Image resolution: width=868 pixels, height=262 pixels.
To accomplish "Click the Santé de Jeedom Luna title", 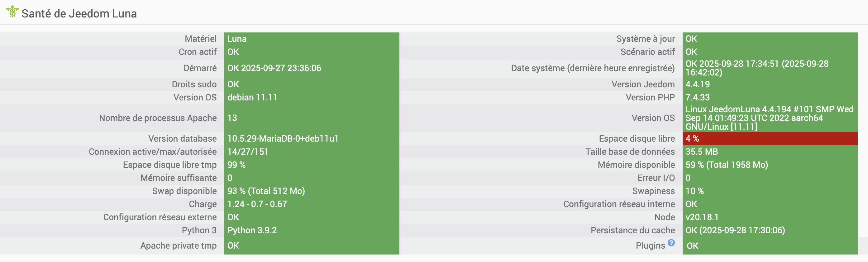I will pos(79,13).
